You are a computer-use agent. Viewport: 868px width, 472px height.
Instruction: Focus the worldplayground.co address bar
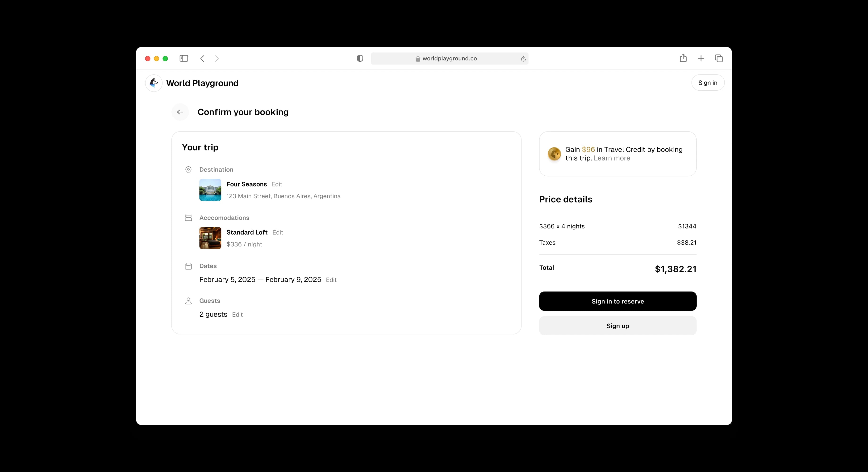coord(450,58)
